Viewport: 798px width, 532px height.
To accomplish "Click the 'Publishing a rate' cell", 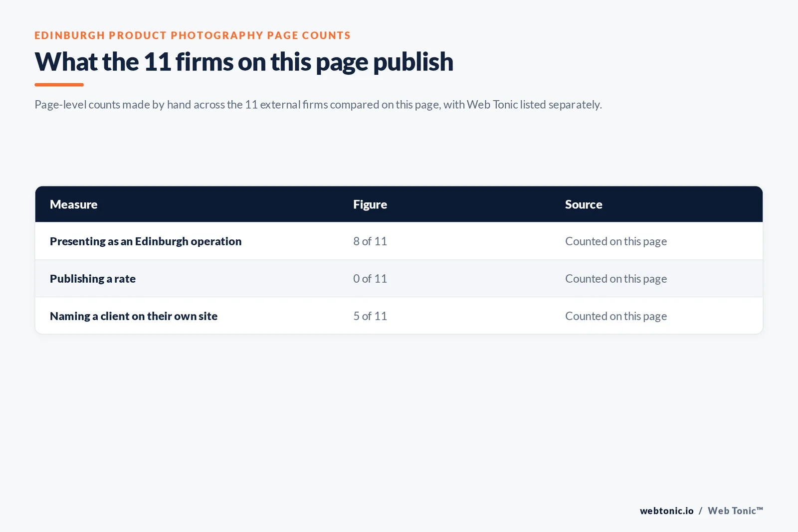I will [x=93, y=279].
